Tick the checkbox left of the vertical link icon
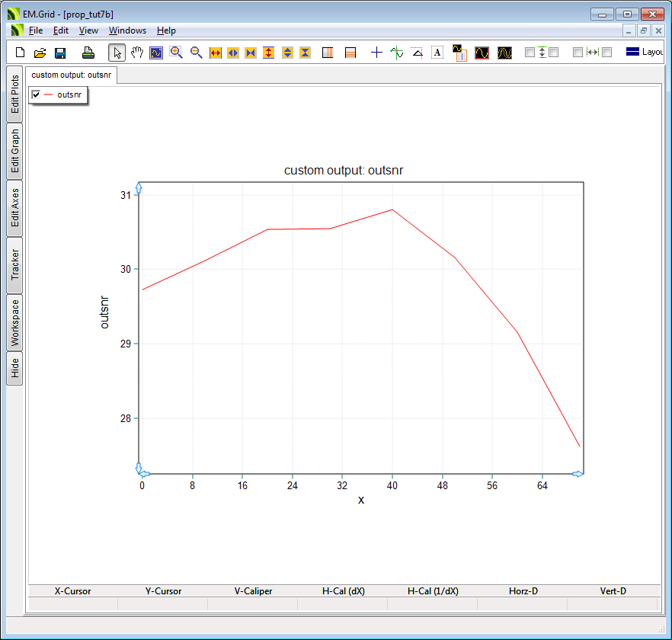Screen dimensions: 672x640 tap(530, 53)
